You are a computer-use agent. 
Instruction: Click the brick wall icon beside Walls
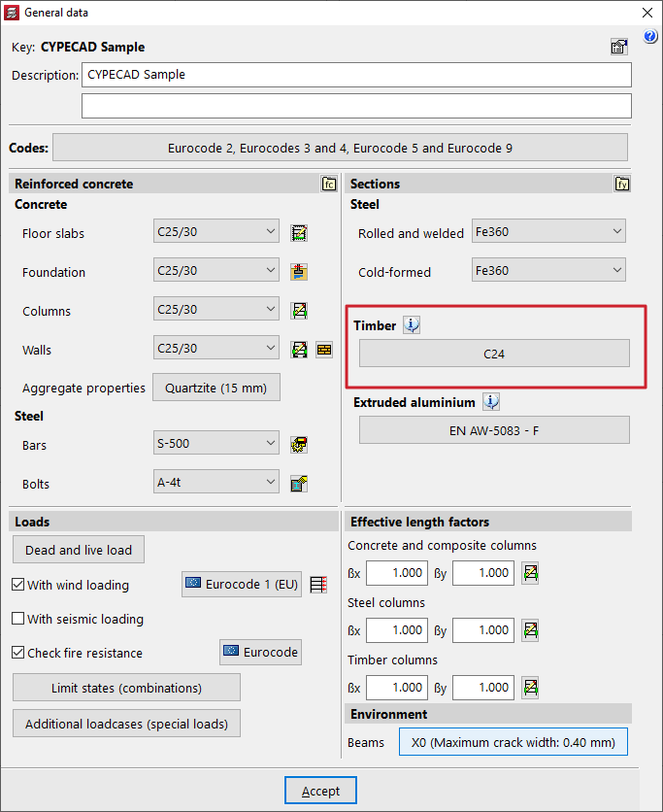(324, 350)
